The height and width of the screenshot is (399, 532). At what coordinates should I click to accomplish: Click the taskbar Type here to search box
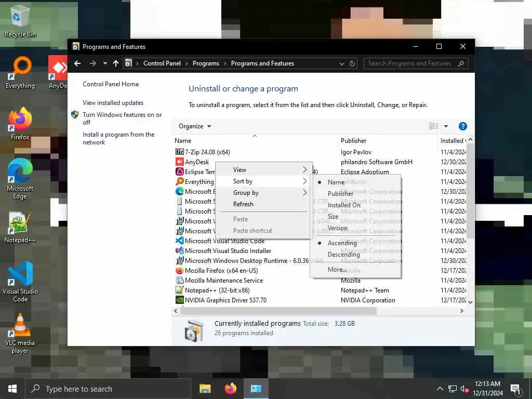coord(109,389)
